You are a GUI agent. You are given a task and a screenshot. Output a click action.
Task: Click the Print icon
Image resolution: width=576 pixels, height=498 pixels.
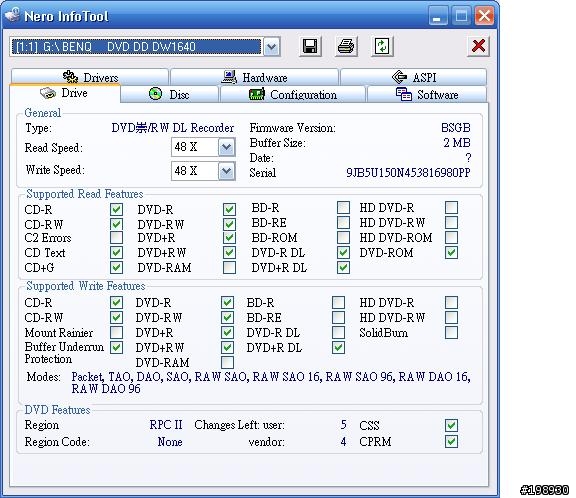tap(346, 47)
